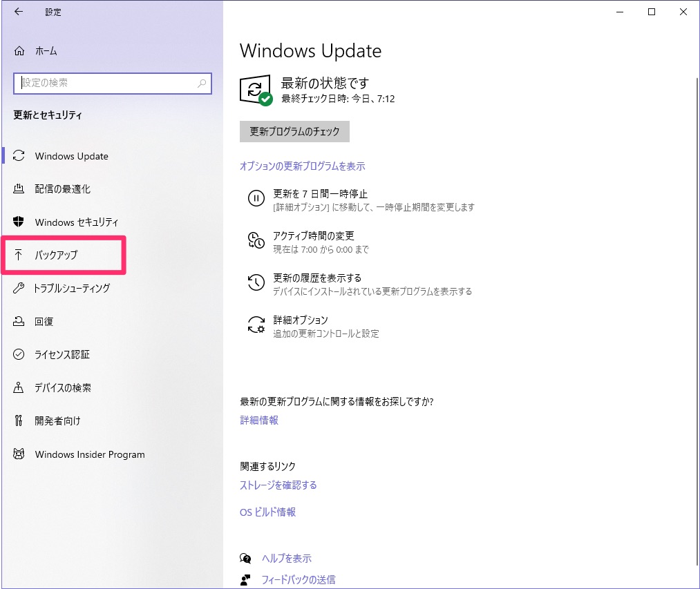Open 回復 in the sidebar
Viewport: 700px width, 589px height.
(44, 322)
